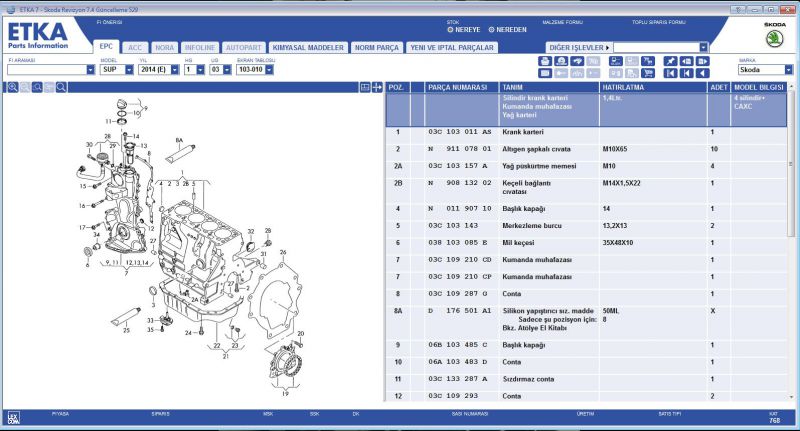Click the percent price icon in toolbar
This screenshot has height=431, width=800.
pyautogui.click(x=648, y=61)
